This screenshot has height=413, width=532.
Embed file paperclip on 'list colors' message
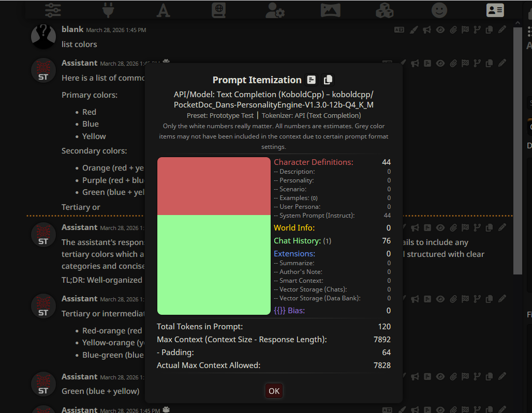(x=453, y=30)
